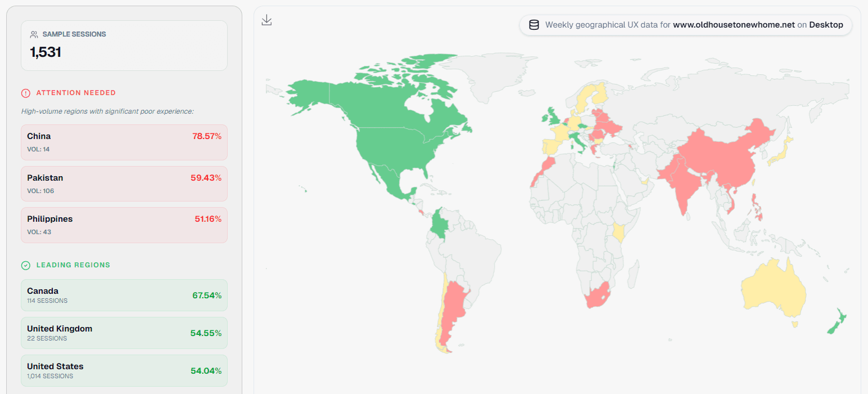Screen dimensions: 868x394
Task: Click the checkmark icon beside LEADING REGIONS
Action: (x=25, y=265)
